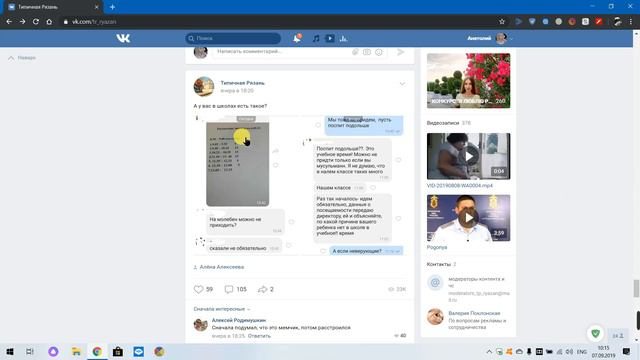This screenshot has height=360, width=640.
Task: Open the community avatar on the post
Action: click(x=204, y=86)
